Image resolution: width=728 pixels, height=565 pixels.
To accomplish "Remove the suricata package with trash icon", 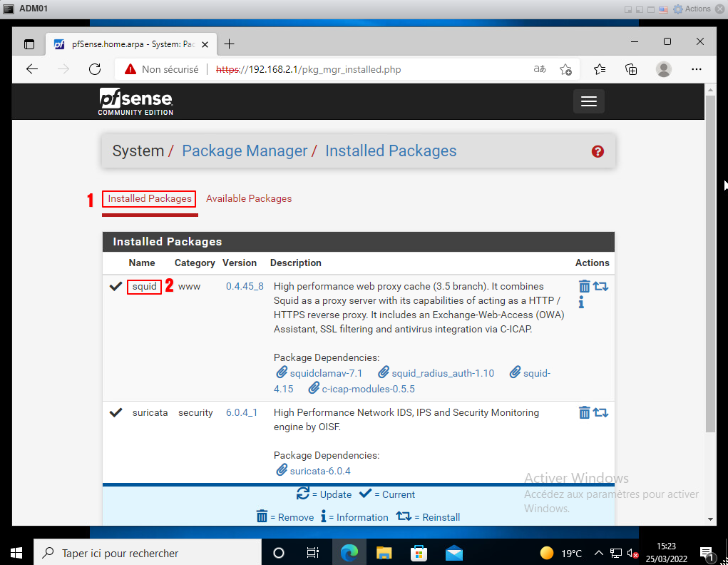I will [x=584, y=412].
